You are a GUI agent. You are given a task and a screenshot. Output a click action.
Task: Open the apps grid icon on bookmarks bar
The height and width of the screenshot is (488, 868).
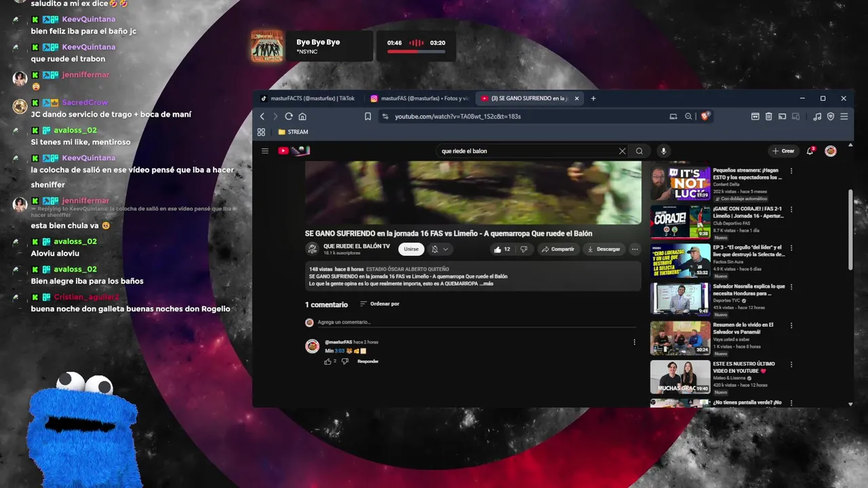(x=261, y=132)
